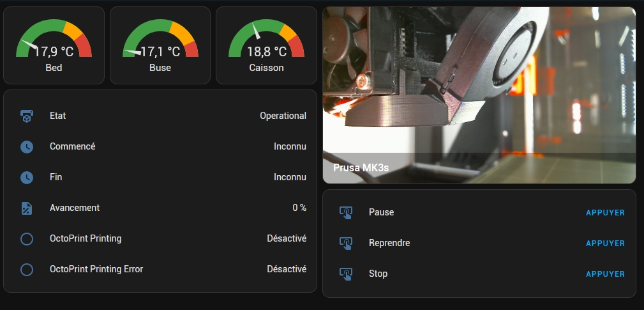Click Désactivé value for OctoPrint Printing Error
The width and height of the screenshot is (644, 310).
point(287,269)
